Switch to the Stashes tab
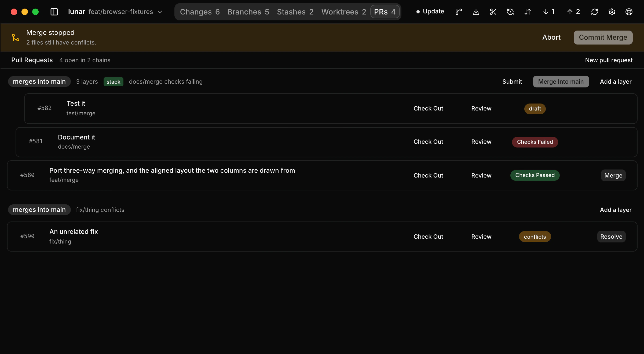Screen dimensions: 644x354 point(295,12)
